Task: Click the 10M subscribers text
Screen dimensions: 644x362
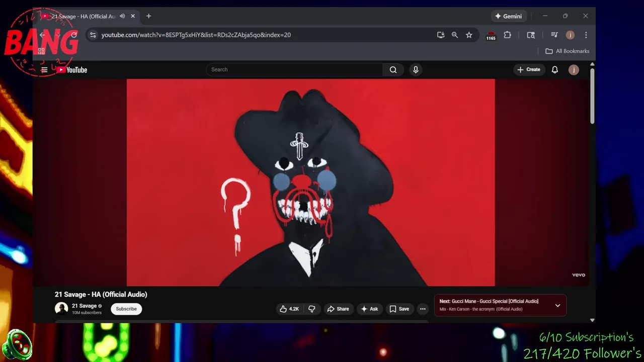Action: pyautogui.click(x=87, y=313)
